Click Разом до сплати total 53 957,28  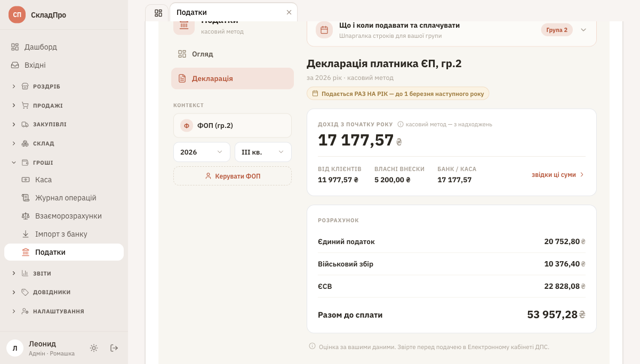pyautogui.click(x=556, y=314)
